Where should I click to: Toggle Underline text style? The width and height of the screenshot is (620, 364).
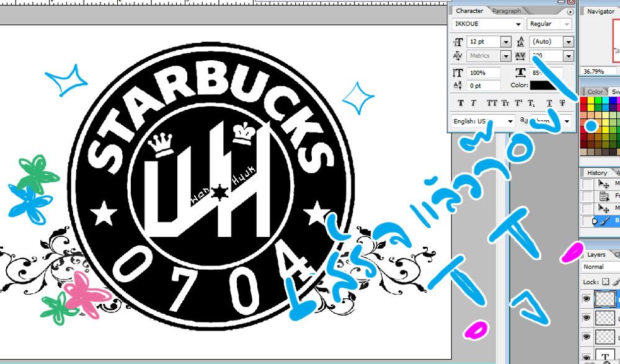[549, 103]
